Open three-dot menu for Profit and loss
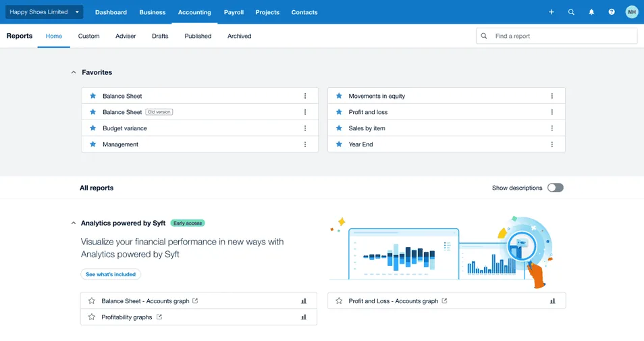Screen dimensions: 644x341 [552, 111]
